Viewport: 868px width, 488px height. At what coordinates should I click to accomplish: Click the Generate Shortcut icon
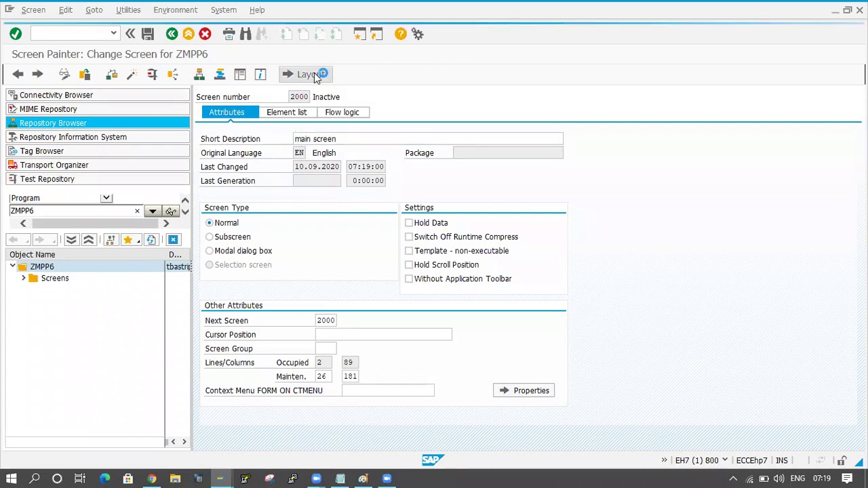pyautogui.click(x=376, y=34)
